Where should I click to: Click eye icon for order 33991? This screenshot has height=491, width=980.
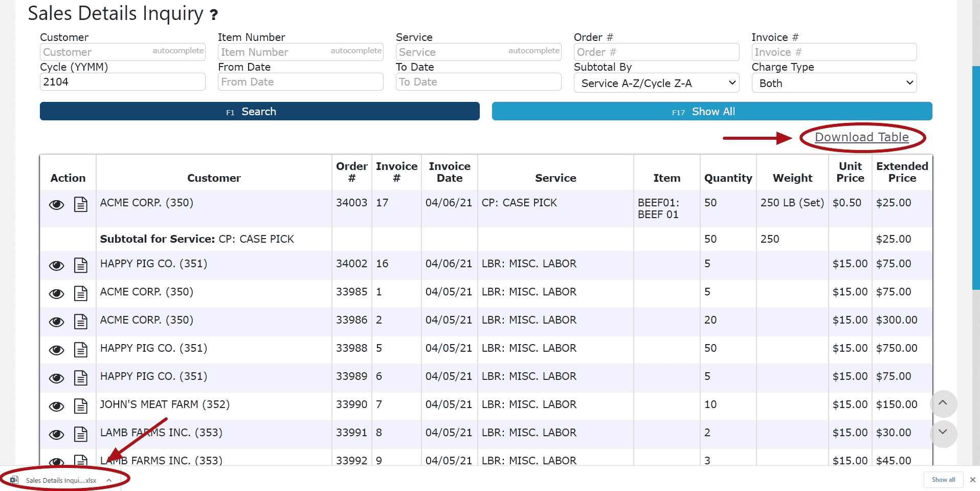tap(56, 435)
